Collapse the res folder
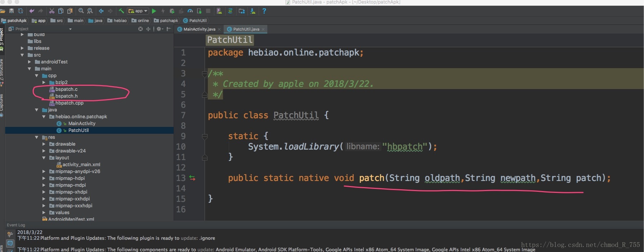Image resolution: width=644 pixels, height=252 pixels. 37,137
